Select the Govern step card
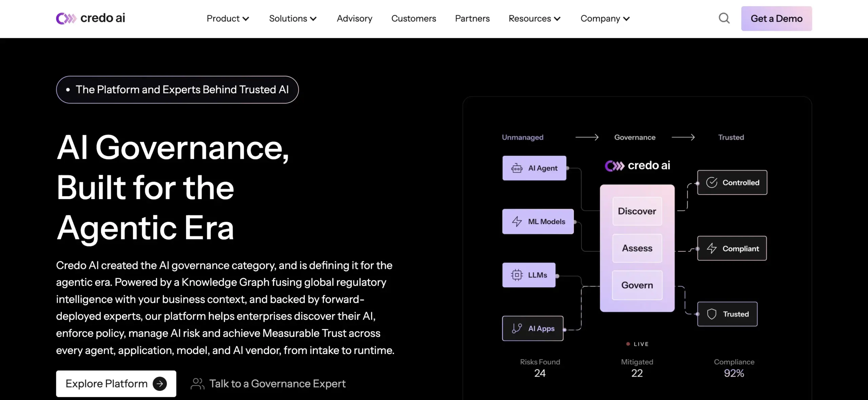The height and width of the screenshot is (400, 868). [637, 285]
